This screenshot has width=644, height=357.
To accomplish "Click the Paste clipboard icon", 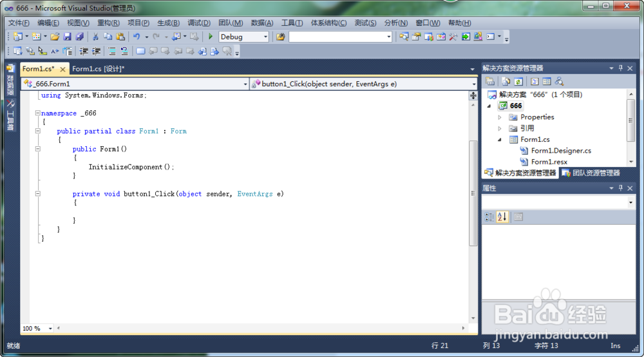I will [120, 37].
